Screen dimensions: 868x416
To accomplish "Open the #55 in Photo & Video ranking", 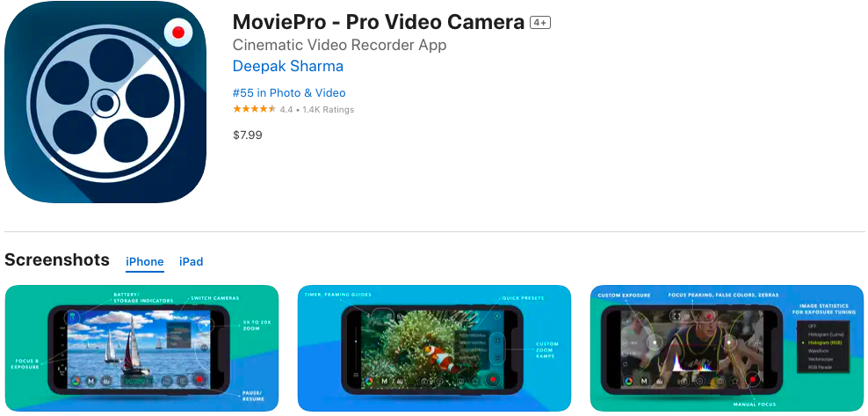I will (x=289, y=93).
